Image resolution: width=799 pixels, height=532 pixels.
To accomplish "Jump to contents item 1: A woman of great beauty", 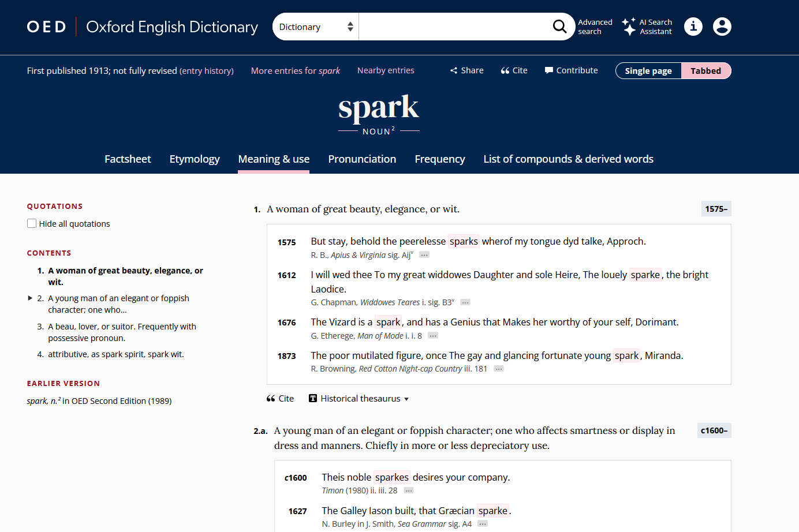I will (x=125, y=276).
